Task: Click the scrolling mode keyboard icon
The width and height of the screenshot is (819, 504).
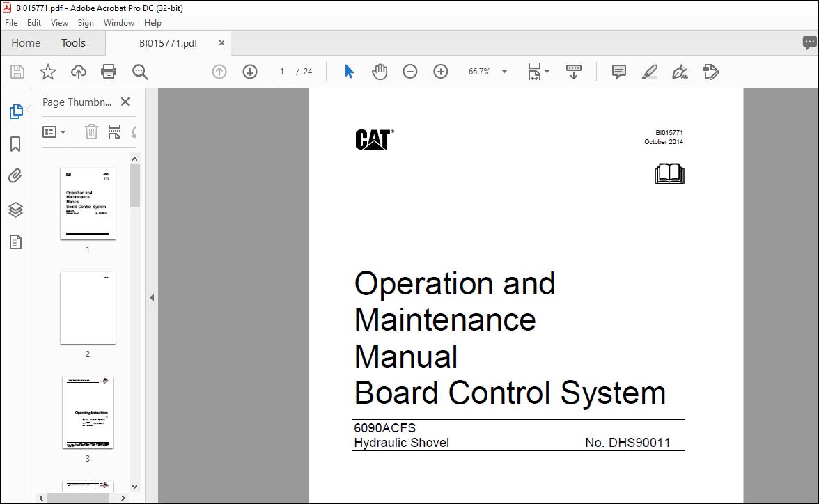Action: (574, 72)
